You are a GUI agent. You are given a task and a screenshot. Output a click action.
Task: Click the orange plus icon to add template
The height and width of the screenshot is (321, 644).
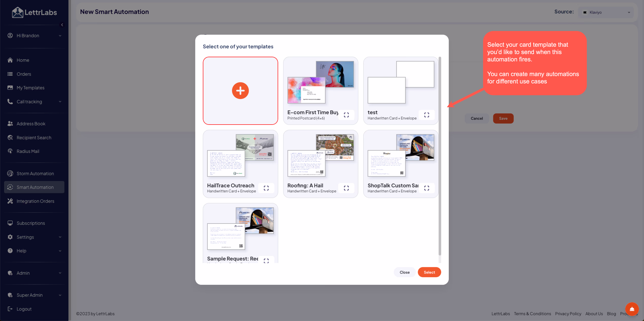click(240, 91)
